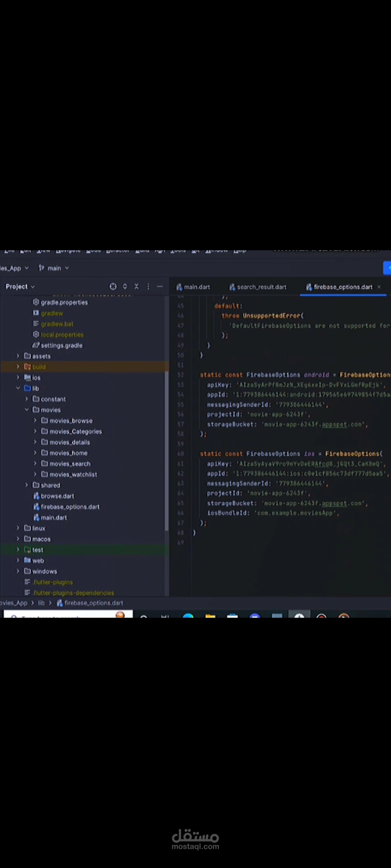Click the local.properties file icon
Screen dimensions: 391x868
(36, 334)
